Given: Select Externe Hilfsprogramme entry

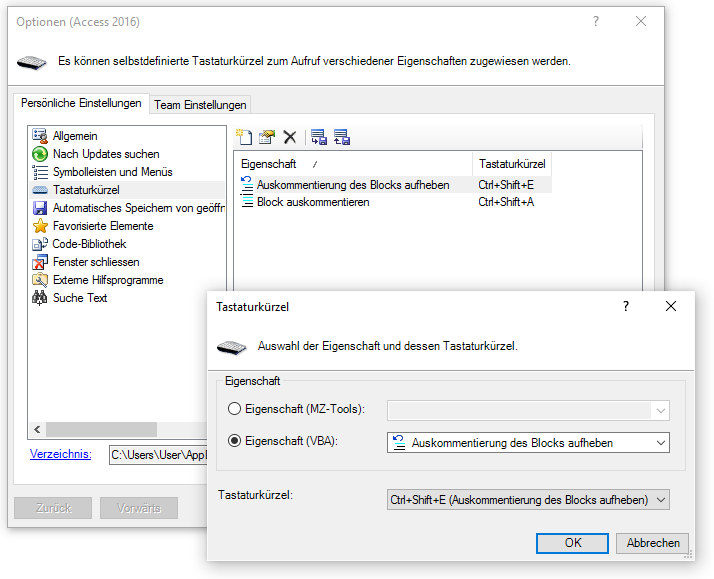Looking at the screenshot, I should [x=108, y=280].
